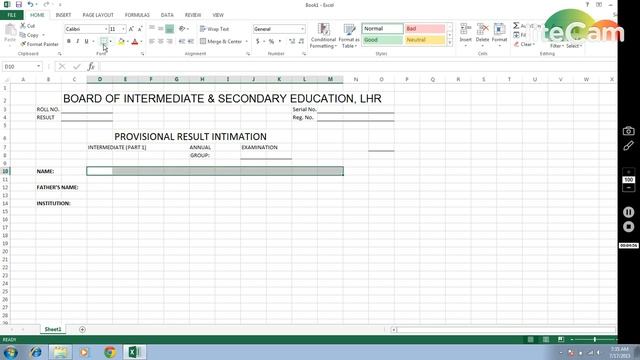Decrease font size with the small A
The width and height of the screenshot is (640, 360).
pos(140,29)
